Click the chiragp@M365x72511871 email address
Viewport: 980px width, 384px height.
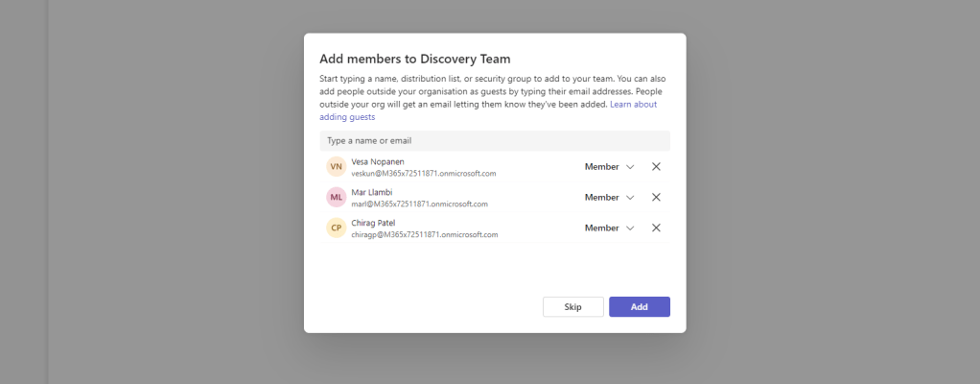coord(424,235)
